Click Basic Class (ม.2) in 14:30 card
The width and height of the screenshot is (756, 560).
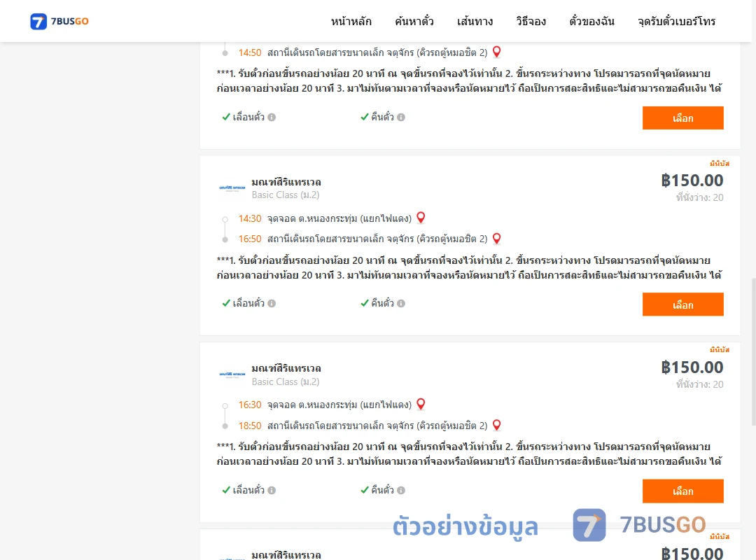click(286, 195)
